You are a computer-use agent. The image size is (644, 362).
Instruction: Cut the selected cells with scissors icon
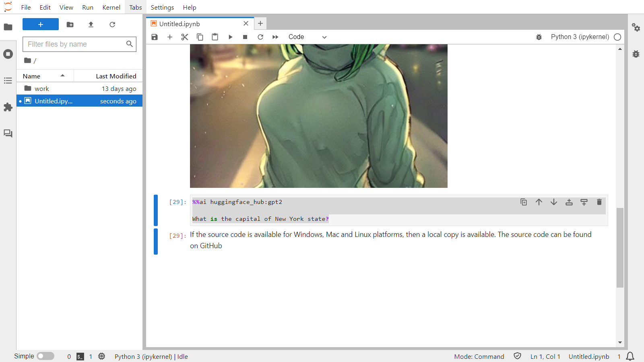click(184, 37)
